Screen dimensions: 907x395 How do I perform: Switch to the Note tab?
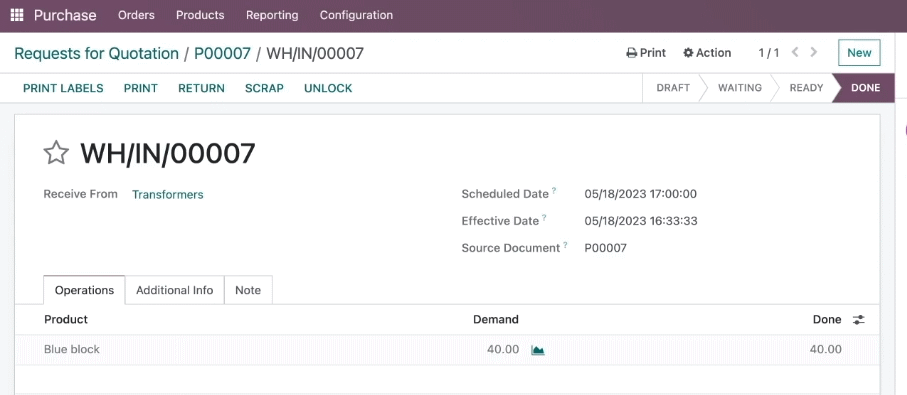(248, 290)
